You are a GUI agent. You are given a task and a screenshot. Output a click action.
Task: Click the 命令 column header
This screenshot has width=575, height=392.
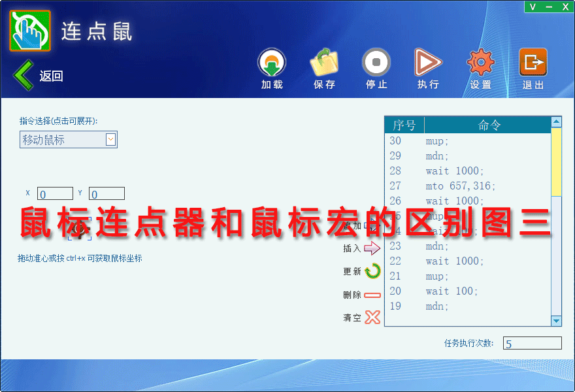click(x=488, y=125)
